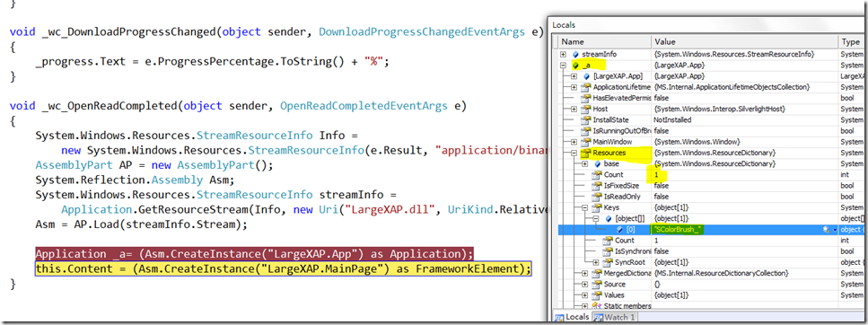Select the NotInstalled value of InstallState
The width and height of the screenshot is (868, 325).
[x=672, y=120]
